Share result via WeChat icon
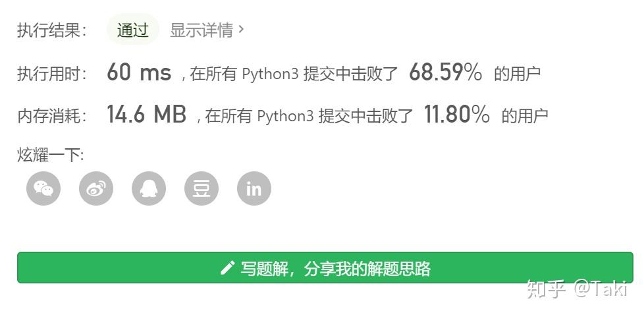The width and height of the screenshot is (644, 315). (43, 188)
